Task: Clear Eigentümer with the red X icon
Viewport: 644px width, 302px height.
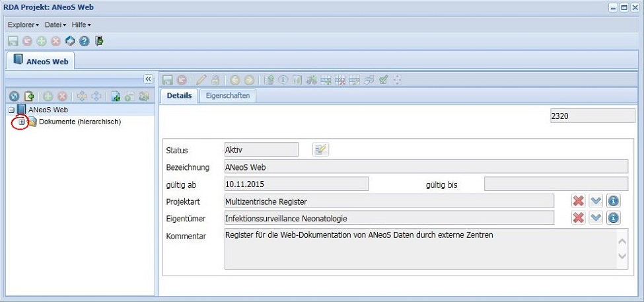Action: tap(579, 217)
